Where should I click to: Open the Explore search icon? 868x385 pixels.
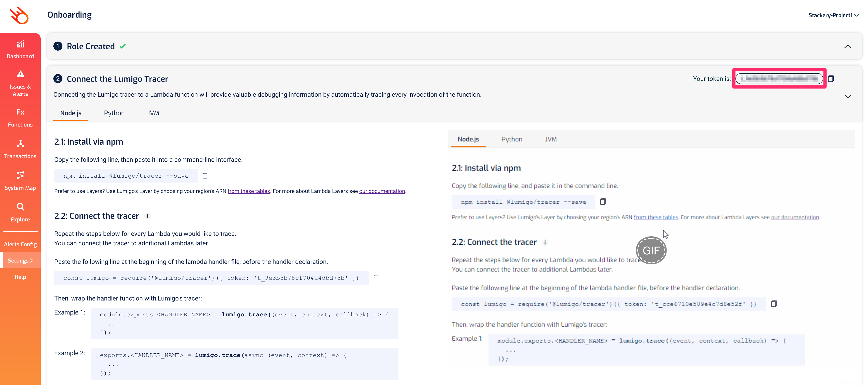20,207
